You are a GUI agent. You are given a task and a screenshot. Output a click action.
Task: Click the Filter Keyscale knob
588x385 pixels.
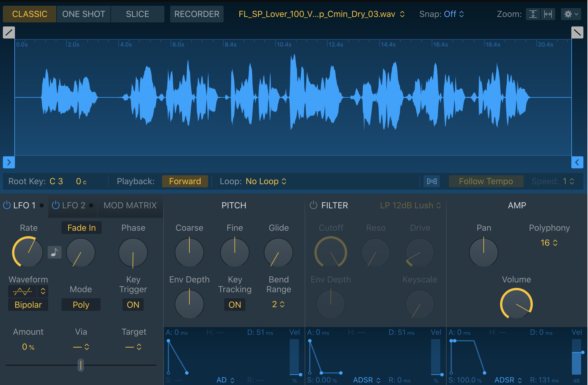420,304
